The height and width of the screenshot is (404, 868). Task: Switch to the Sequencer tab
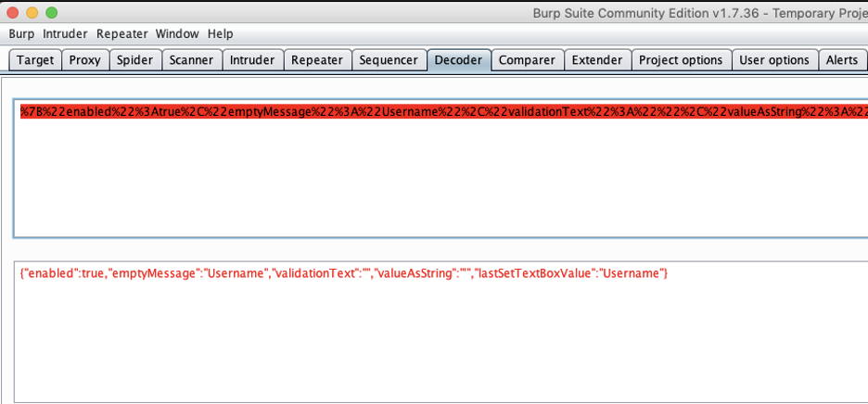(x=389, y=60)
